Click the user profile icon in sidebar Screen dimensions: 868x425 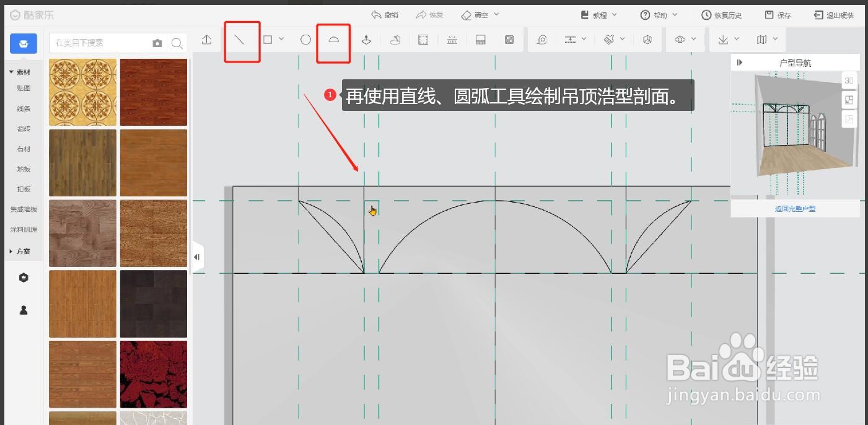pos(24,310)
